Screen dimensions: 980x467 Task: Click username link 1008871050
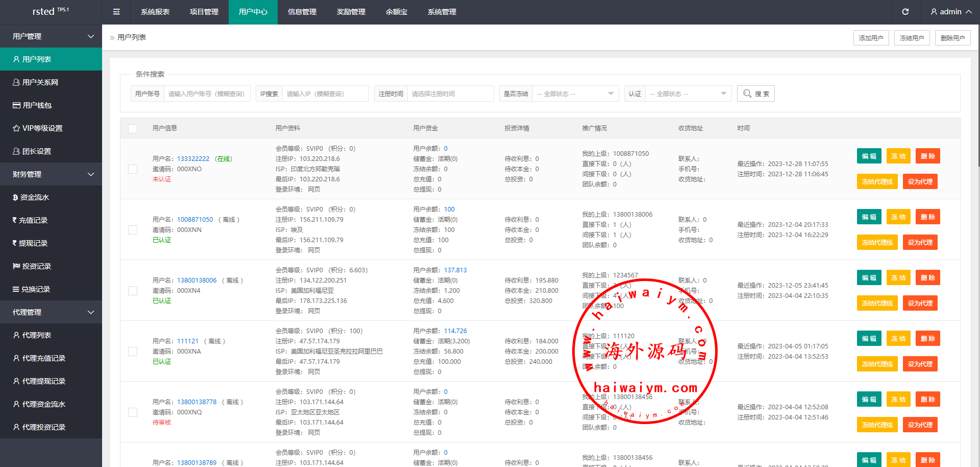tap(195, 220)
